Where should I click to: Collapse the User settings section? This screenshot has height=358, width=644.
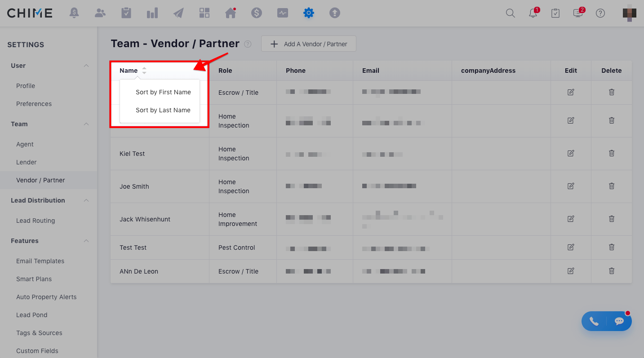tap(86, 66)
